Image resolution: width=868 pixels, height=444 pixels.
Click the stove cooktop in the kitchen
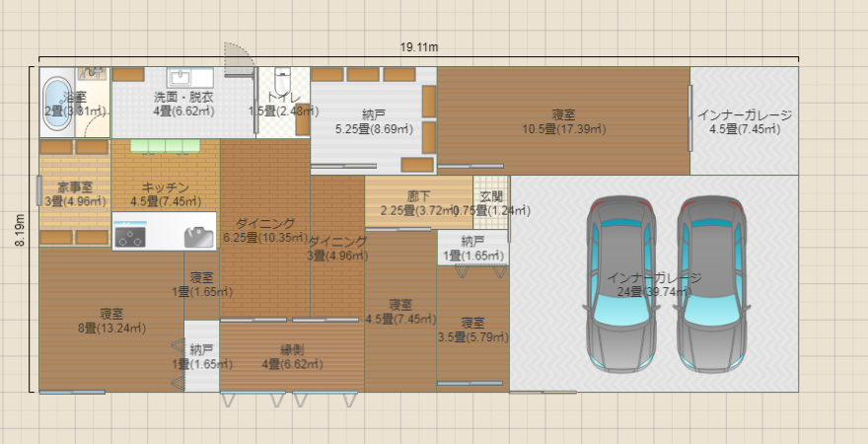(x=130, y=235)
